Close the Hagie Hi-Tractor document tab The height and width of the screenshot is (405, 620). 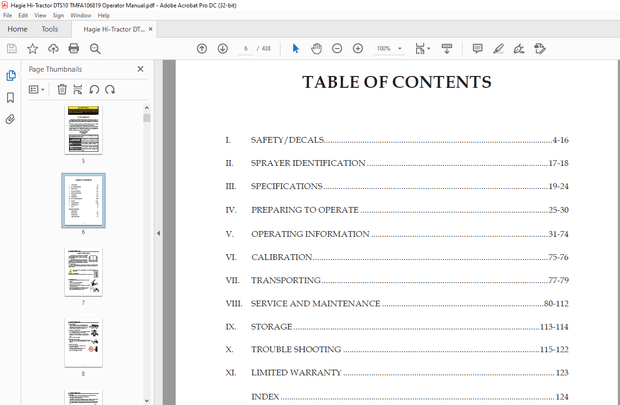pyautogui.click(x=151, y=29)
